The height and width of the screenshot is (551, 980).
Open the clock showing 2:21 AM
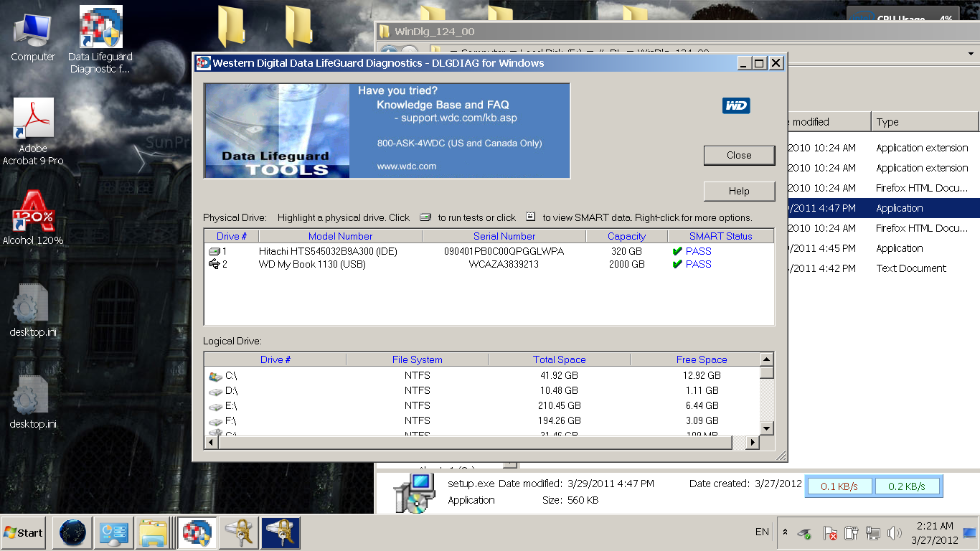[x=935, y=533]
